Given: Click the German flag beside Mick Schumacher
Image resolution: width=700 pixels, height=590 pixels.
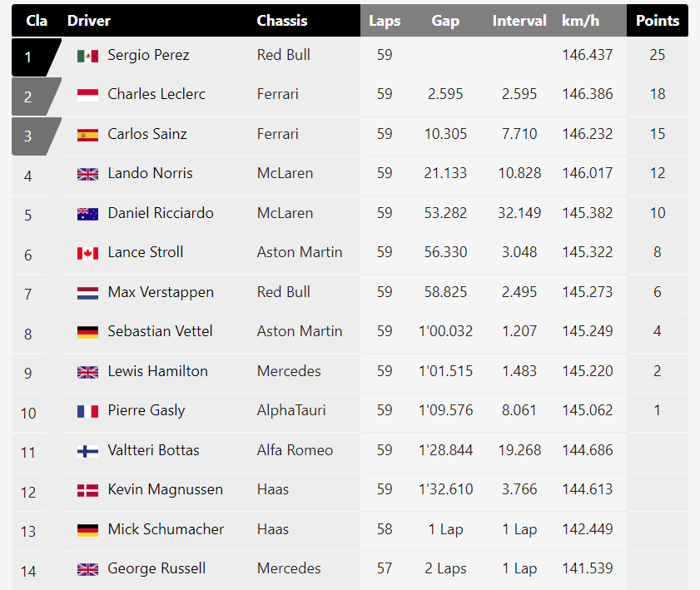Looking at the screenshot, I should pos(87,530).
